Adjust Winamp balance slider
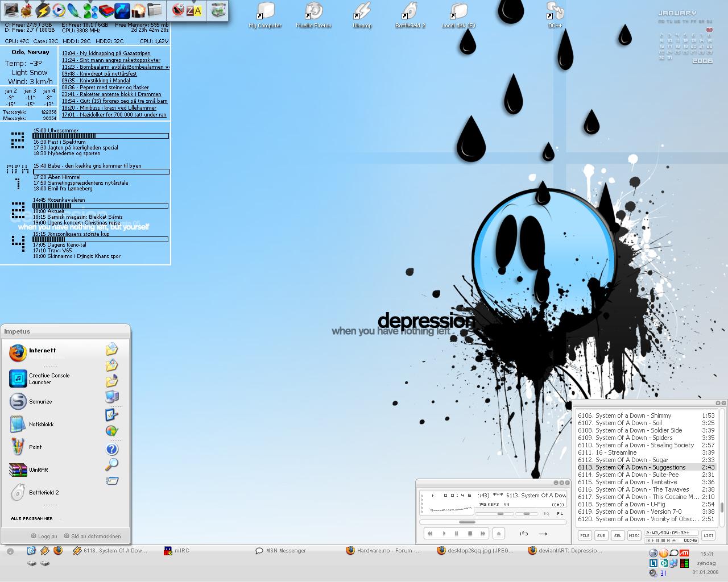 (527, 513)
